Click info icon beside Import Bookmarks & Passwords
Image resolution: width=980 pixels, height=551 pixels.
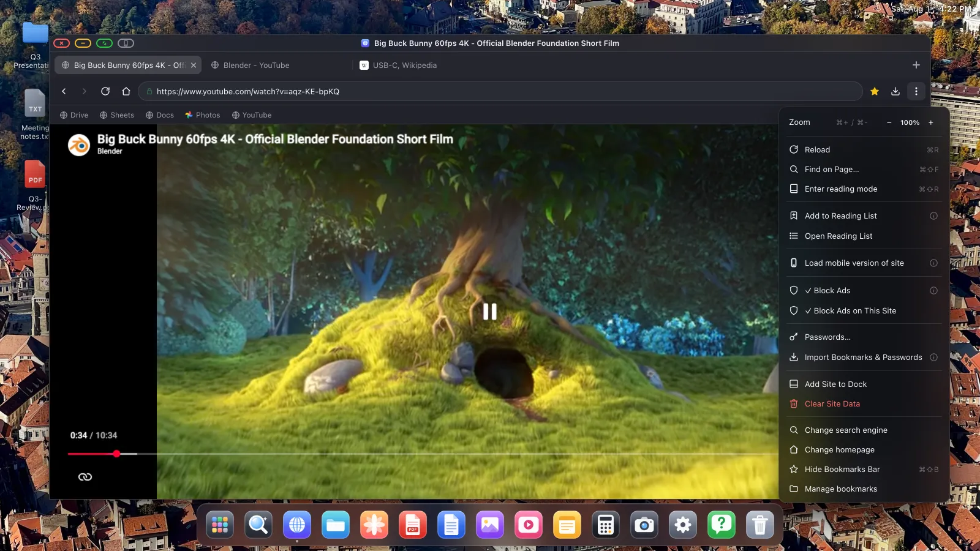click(x=934, y=357)
